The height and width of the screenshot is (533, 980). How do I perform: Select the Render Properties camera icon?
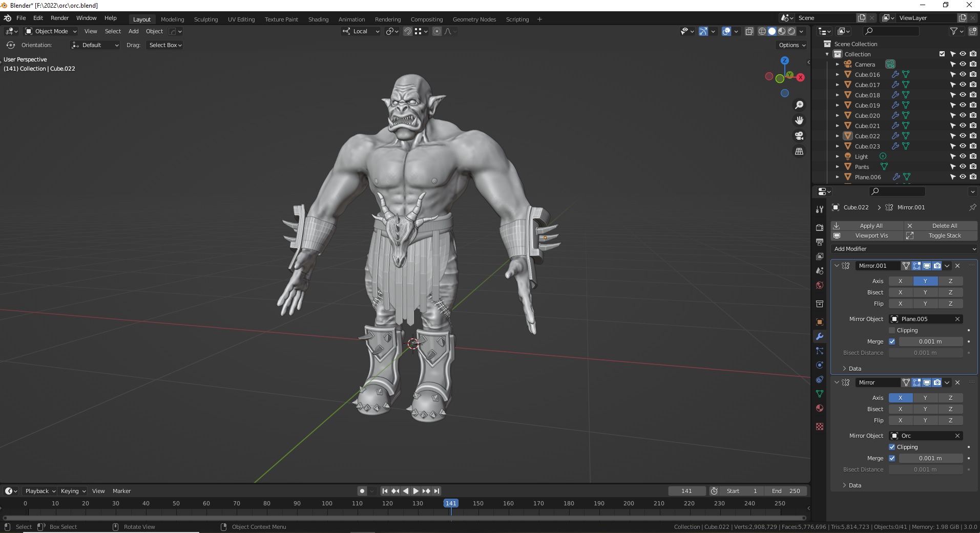(820, 228)
